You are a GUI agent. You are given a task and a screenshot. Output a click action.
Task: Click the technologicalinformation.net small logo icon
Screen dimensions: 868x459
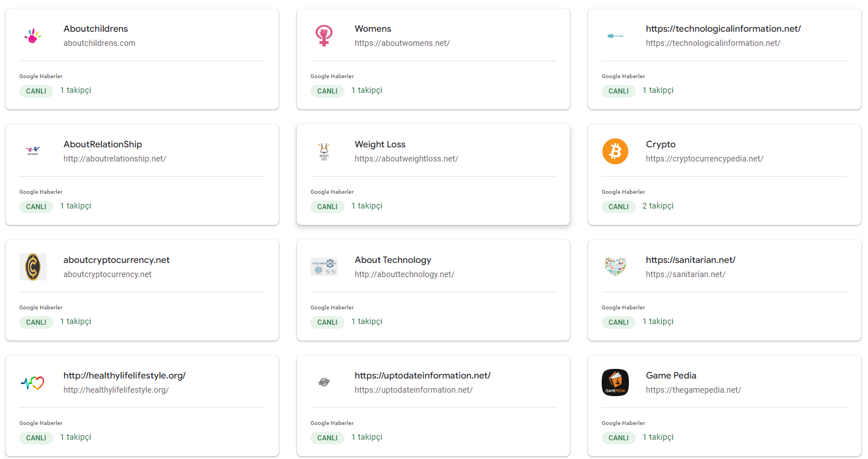[615, 36]
